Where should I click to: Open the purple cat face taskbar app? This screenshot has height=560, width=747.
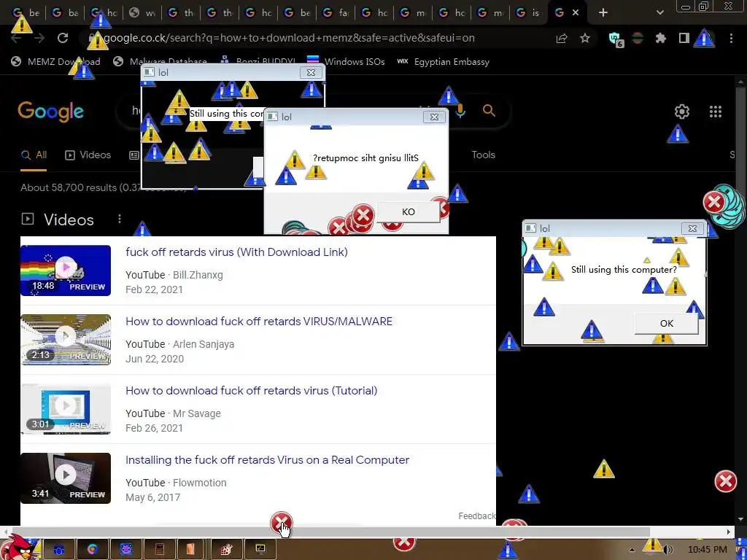click(x=125, y=550)
